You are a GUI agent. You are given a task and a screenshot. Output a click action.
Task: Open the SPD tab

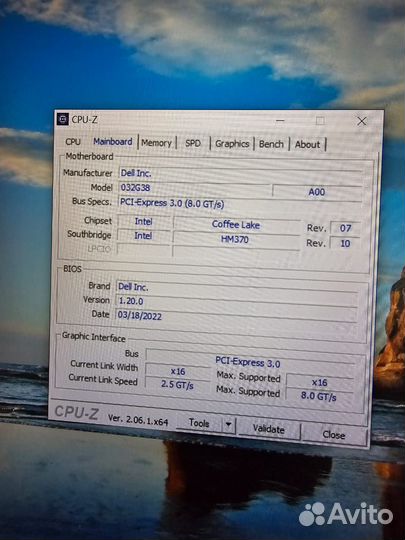click(x=193, y=143)
